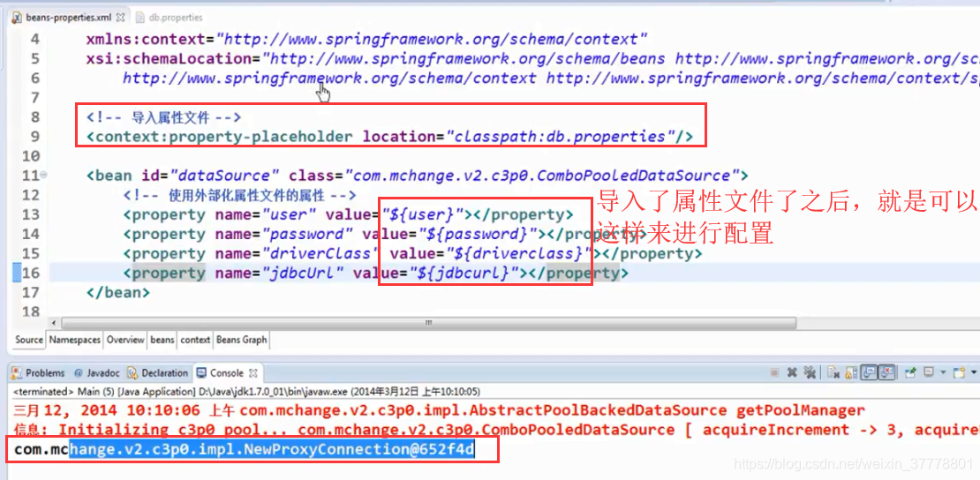Viewport: 980px width, 480px height.
Task: Click the NewProxyConnection@652f4d console output line
Action: tap(245, 449)
